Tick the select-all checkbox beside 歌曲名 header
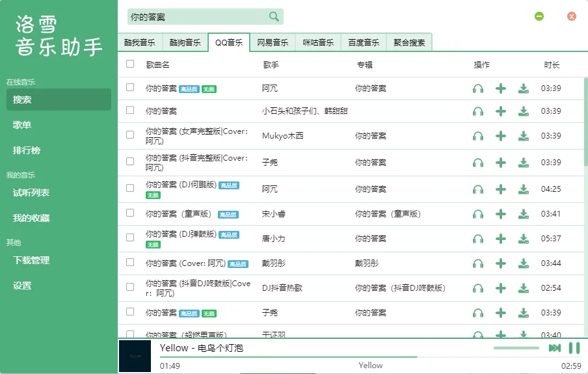 (130, 64)
